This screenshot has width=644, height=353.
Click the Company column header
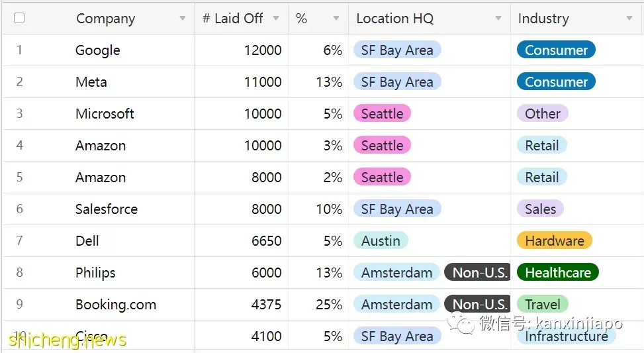click(x=105, y=19)
